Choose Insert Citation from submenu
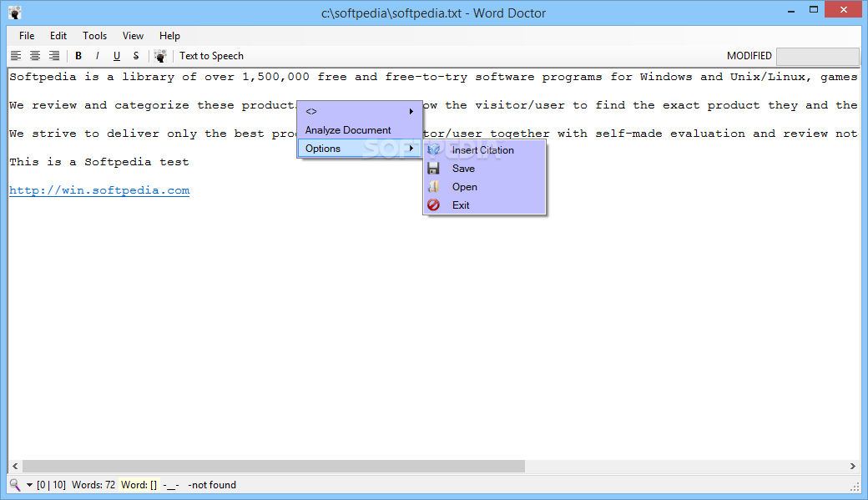The height and width of the screenshot is (500, 868). 484,150
